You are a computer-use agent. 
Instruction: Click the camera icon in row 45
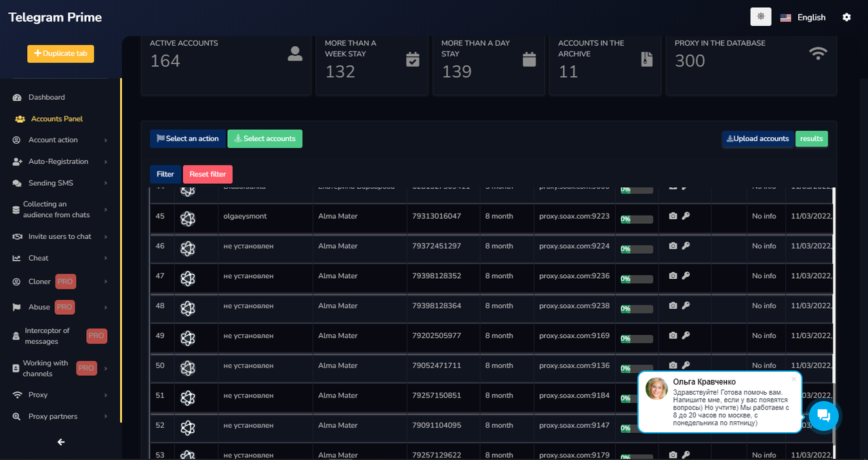click(673, 216)
